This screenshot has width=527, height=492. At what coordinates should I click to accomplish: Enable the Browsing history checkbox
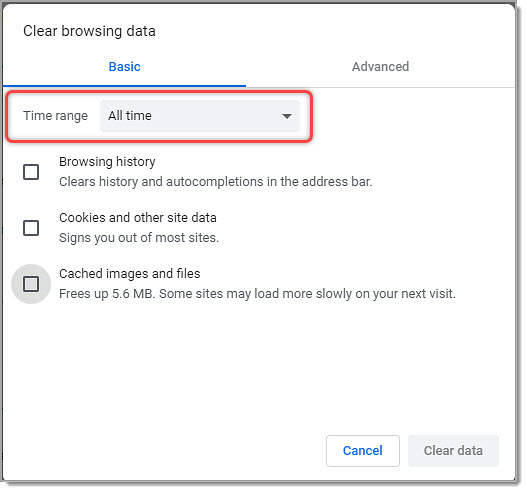click(x=31, y=172)
